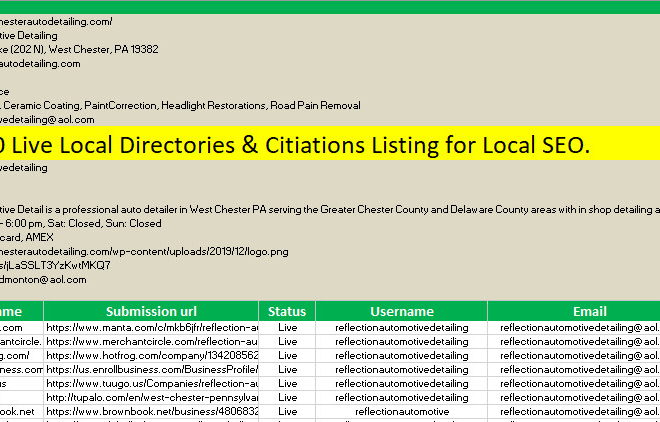Viewport: 660px width, 422px height.
Task: Select the 'card, AMEX' payment methods line
Action: coord(27,237)
